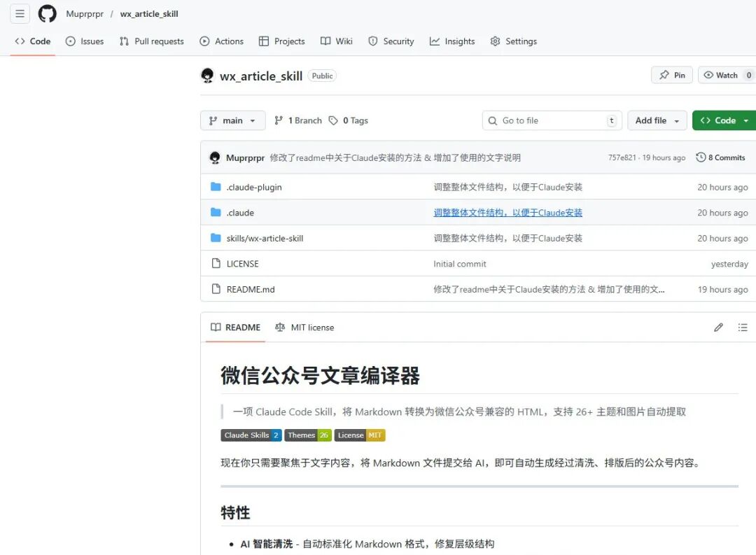Viewport: 756px width, 555px height.
Task: Open the underlined commit message in the .claude row
Action: [507, 213]
